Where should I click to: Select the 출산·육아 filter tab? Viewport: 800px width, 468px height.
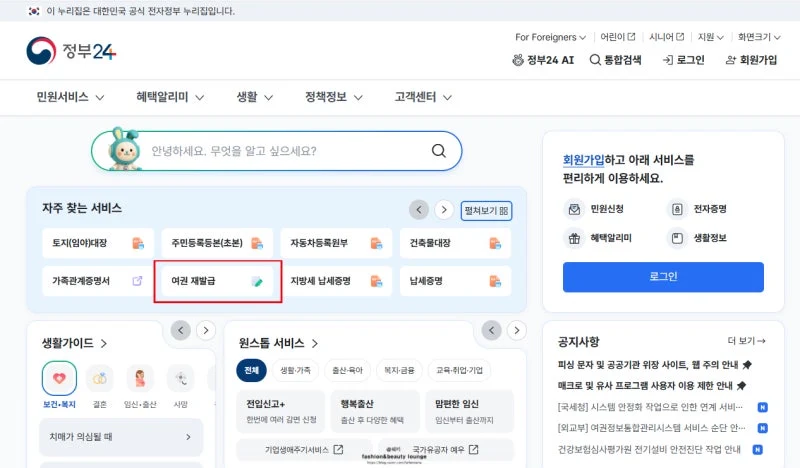pos(347,371)
